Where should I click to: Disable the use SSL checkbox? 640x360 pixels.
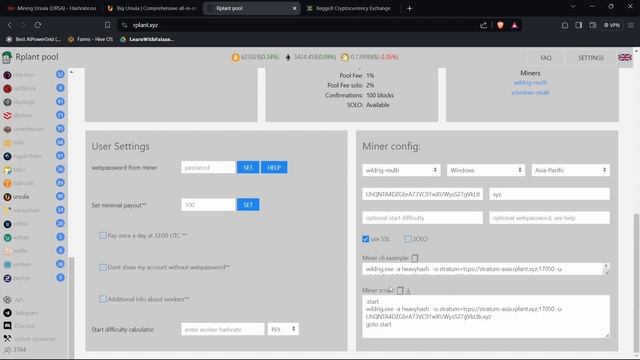pos(366,239)
